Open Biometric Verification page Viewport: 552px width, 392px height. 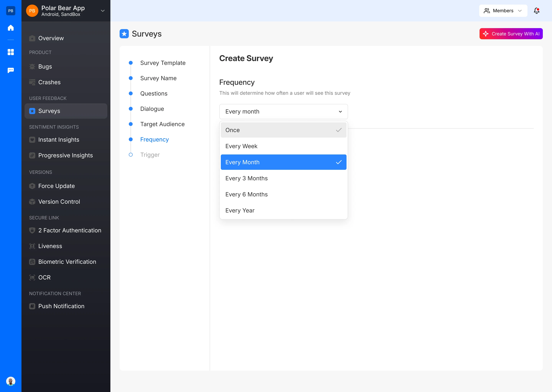coord(67,262)
